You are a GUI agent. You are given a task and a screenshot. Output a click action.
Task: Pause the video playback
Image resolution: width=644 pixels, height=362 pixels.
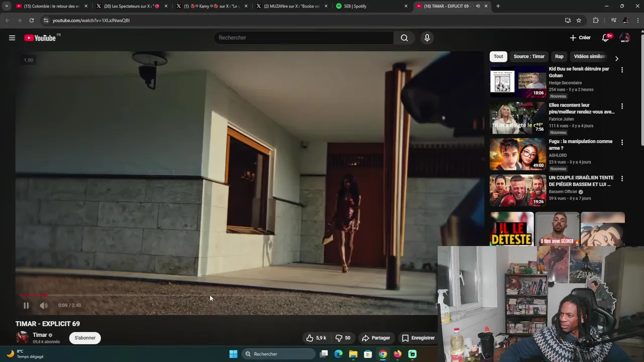pos(26,305)
